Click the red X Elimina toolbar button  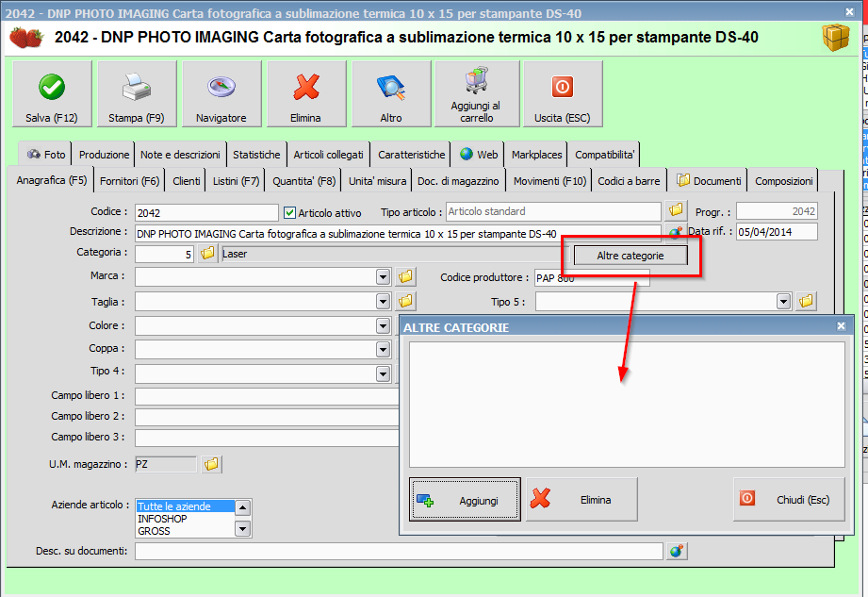click(306, 94)
